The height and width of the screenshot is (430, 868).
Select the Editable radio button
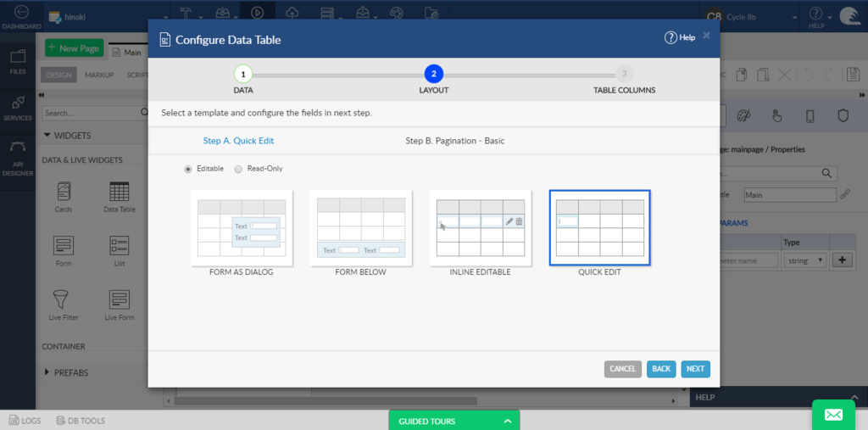(x=187, y=169)
